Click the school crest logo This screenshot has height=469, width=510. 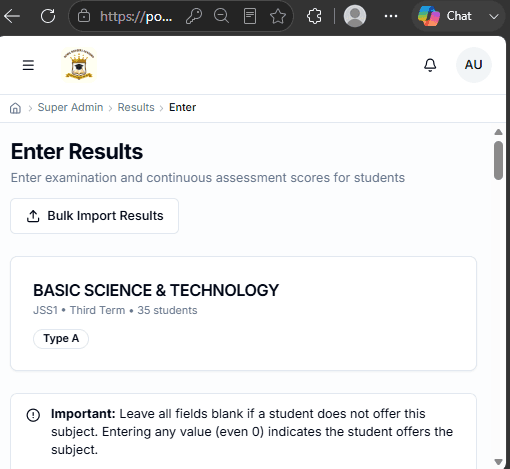[79, 65]
